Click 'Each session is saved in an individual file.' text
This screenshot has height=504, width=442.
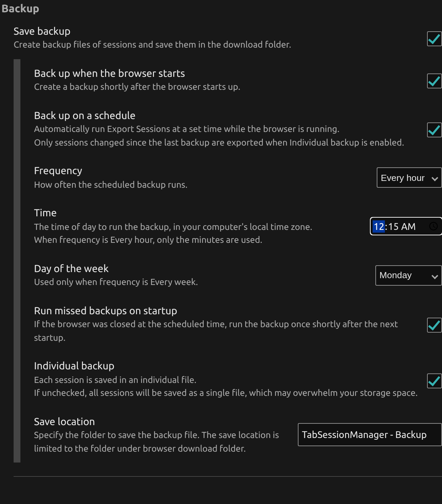click(115, 380)
